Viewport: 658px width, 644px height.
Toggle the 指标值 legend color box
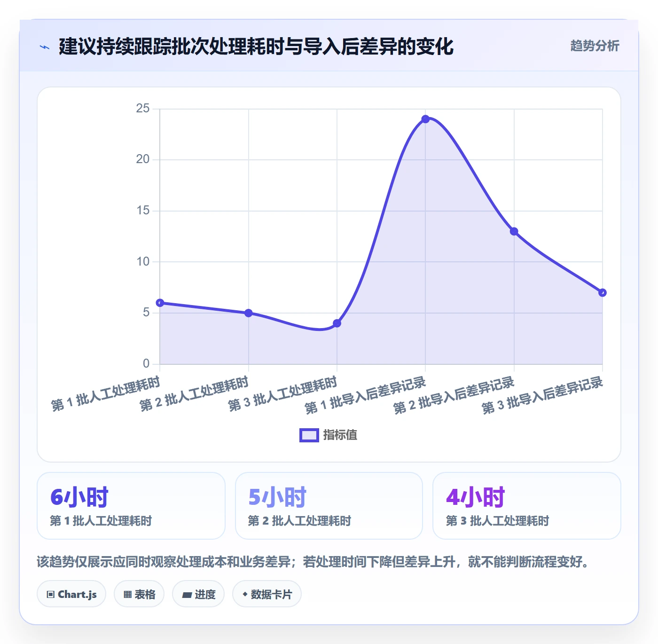pos(309,435)
